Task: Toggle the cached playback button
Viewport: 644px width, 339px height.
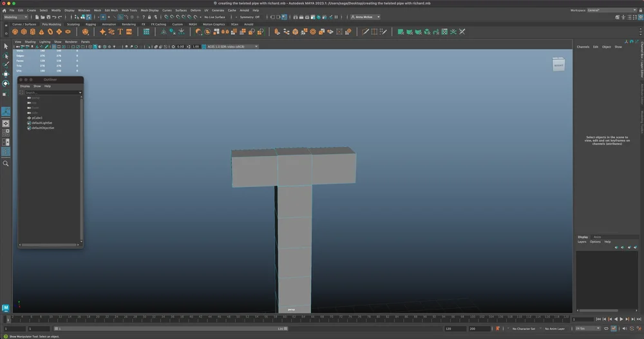Action: tap(614, 328)
